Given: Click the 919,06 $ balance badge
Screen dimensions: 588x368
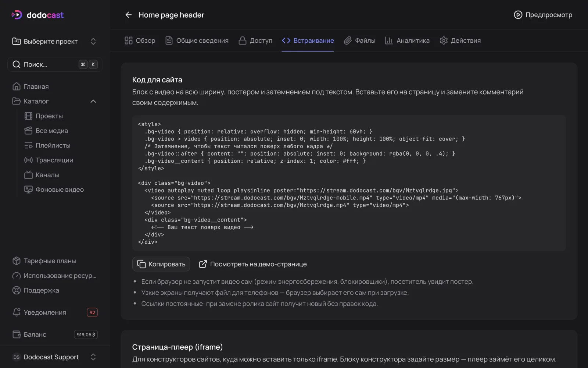Looking at the screenshot, I should point(86,335).
